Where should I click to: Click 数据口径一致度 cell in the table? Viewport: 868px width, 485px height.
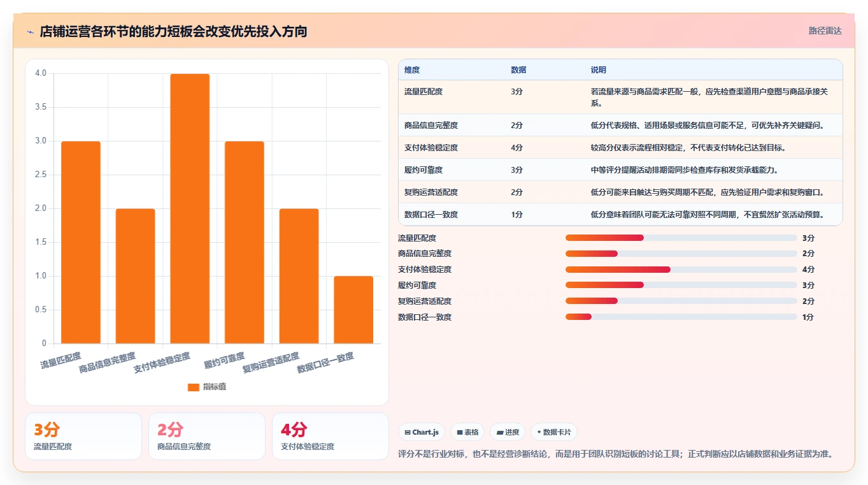(431, 215)
